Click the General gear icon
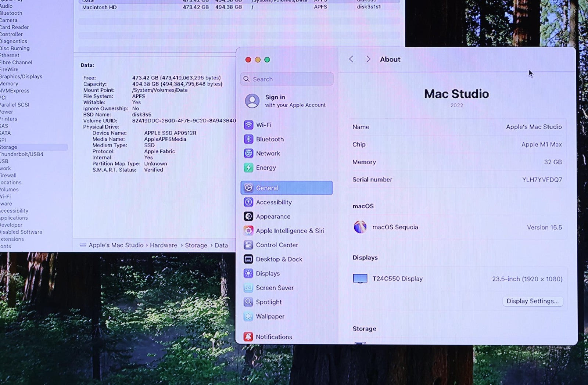The width and height of the screenshot is (588, 385). pos(248,188)
